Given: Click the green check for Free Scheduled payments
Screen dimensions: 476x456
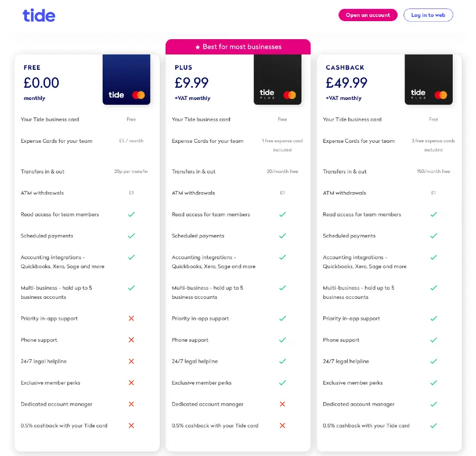Looking at the screenshot, I should click(x=131, y=235).
